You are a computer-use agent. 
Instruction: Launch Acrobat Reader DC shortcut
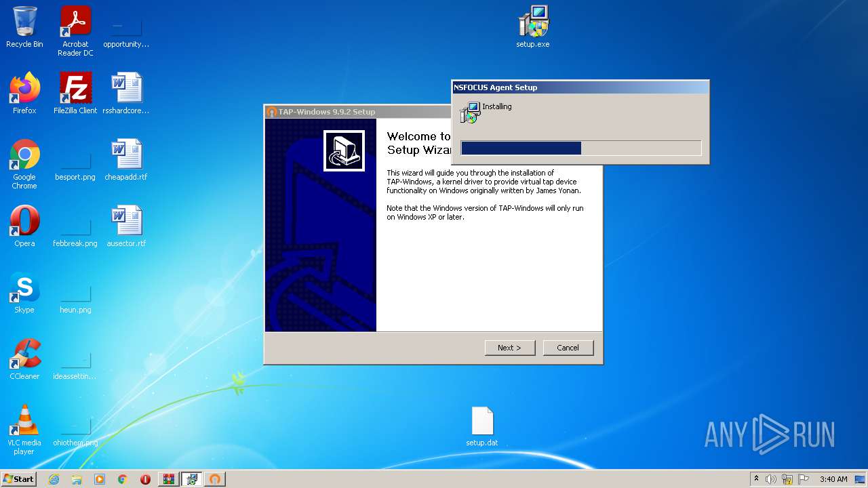[x=75, y=31]
